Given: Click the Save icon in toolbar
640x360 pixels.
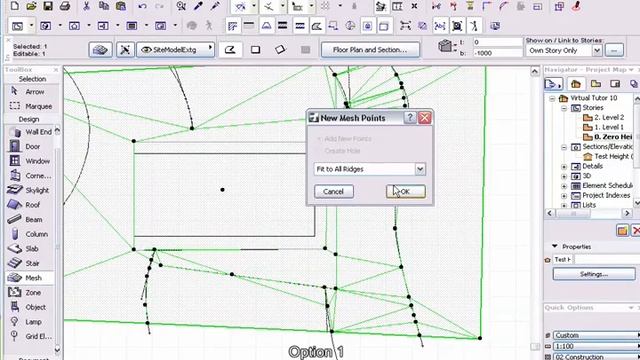Looking at the screenshot, I should click(x=48, y=6).
